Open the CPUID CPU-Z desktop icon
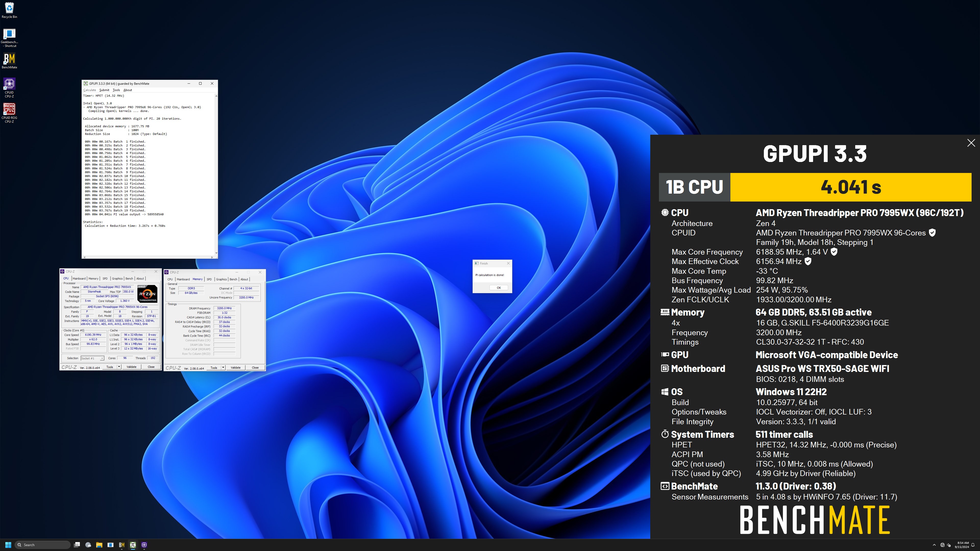 point(9,88)
